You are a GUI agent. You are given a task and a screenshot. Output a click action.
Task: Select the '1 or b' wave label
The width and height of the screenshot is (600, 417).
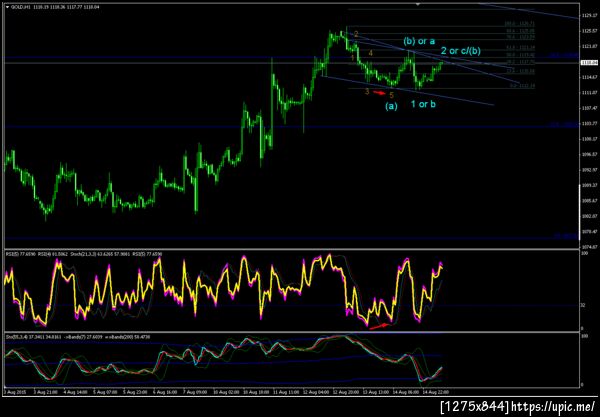click(423, 104)
